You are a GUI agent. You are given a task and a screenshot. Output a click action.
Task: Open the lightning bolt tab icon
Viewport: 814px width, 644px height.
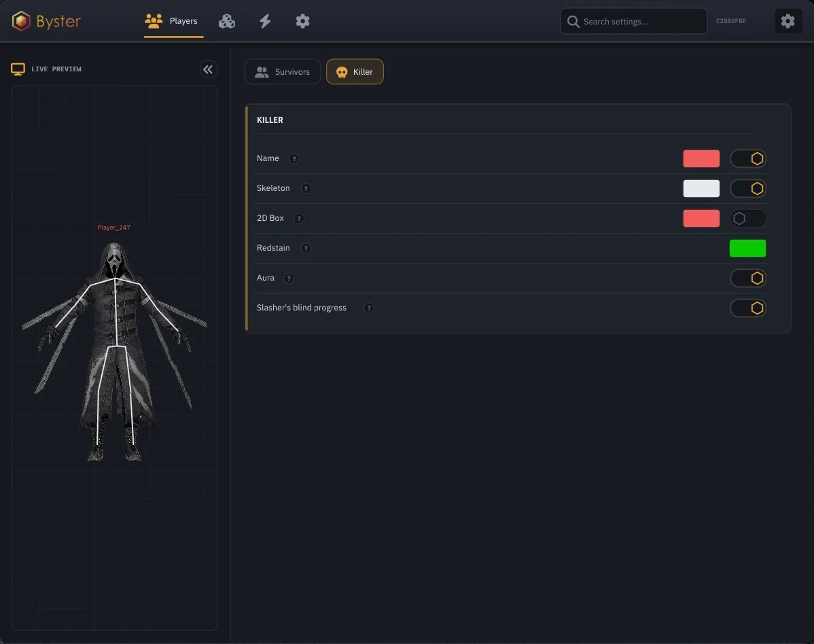pyautogui.click(x=265, y=21)
